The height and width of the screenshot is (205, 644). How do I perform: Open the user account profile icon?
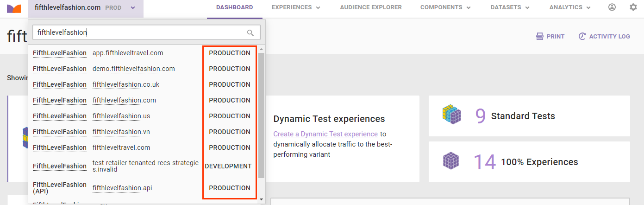click(612, 7)
